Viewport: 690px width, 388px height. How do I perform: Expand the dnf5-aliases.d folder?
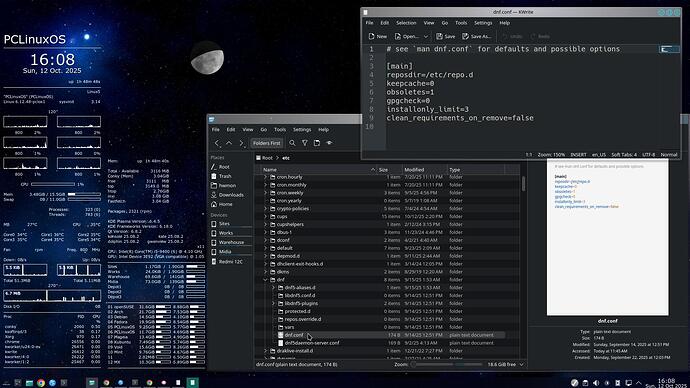(273, 288)
